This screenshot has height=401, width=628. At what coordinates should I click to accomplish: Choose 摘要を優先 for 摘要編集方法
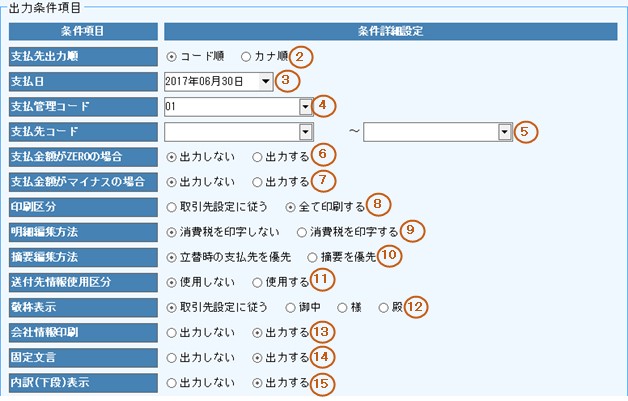click(312, 256)
